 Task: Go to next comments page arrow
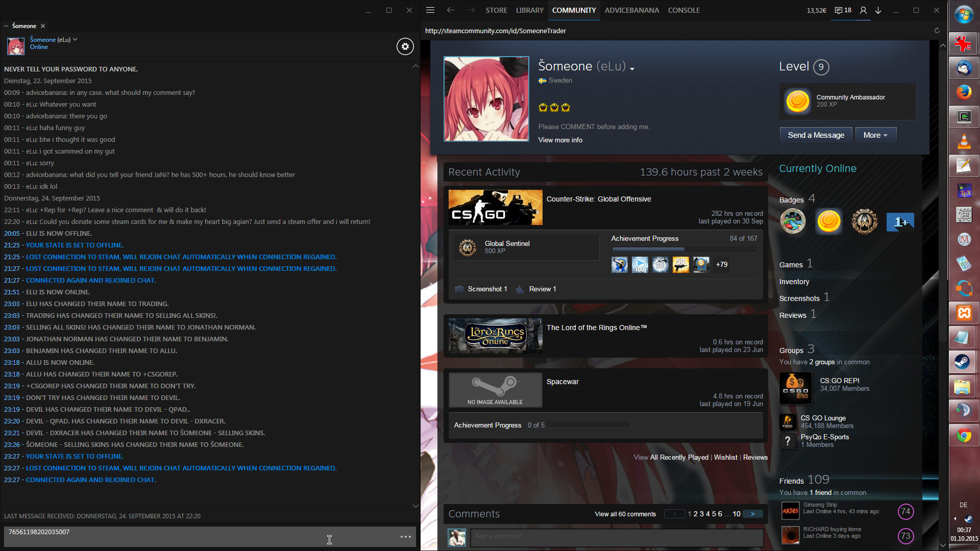point(752,514)
